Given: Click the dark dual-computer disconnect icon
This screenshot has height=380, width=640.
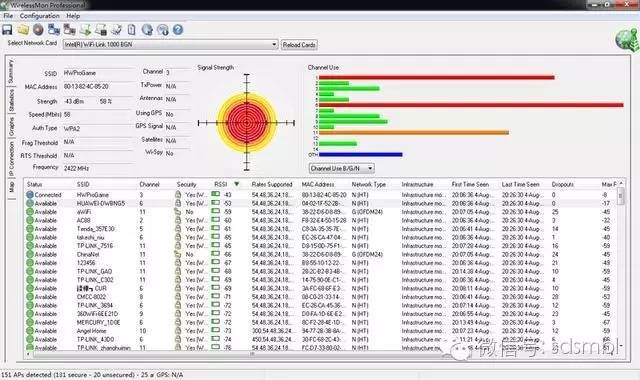Looking at the screenshot, I should click(69, 30).
